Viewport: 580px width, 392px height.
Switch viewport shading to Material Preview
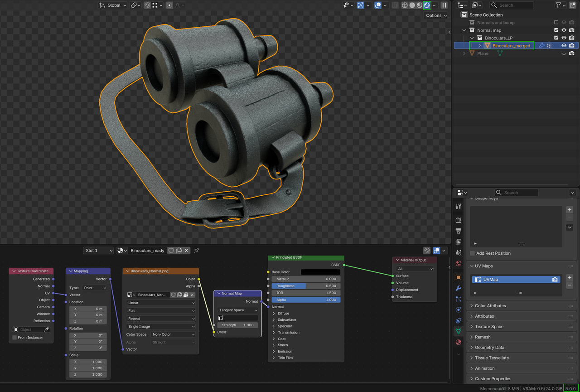pyautogui.click(x=419, y=5)
